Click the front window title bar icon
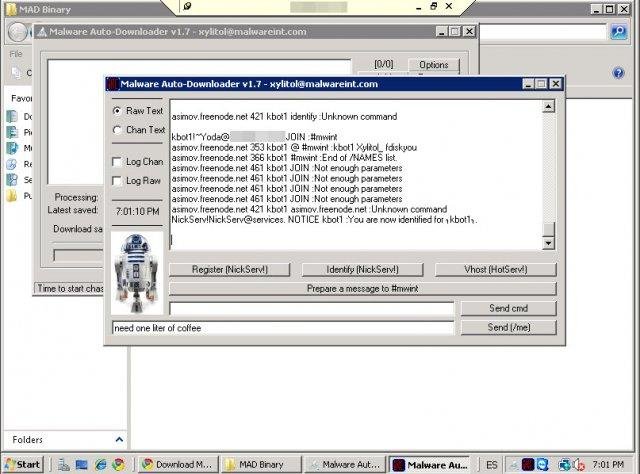640x474 pixels. pyautogui.click(x=112, y=84)
